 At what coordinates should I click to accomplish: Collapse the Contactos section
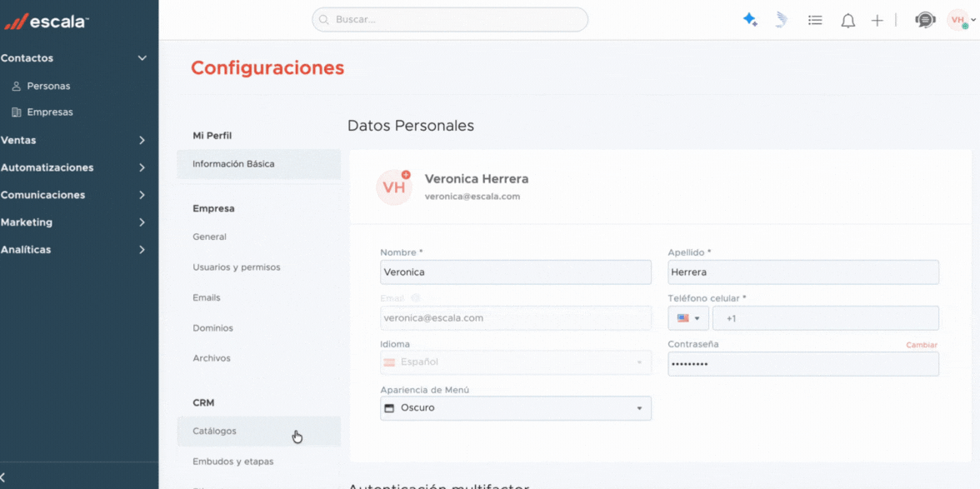pos(142,58)
